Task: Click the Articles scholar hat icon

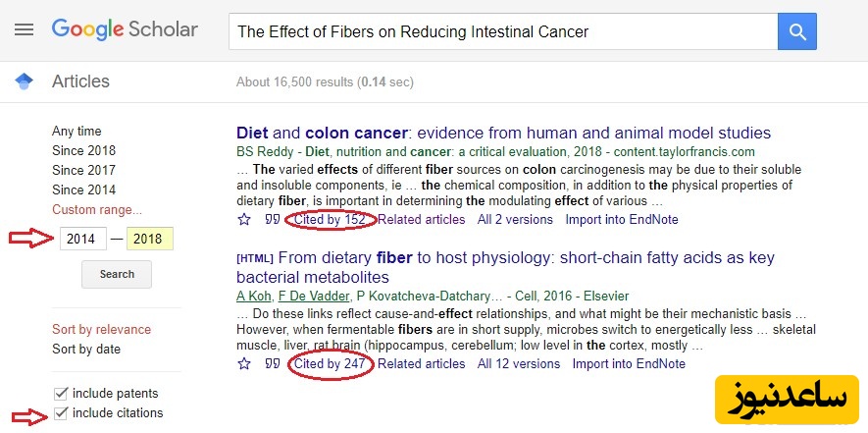Action: pyautogui.click(x=24, y=81)
